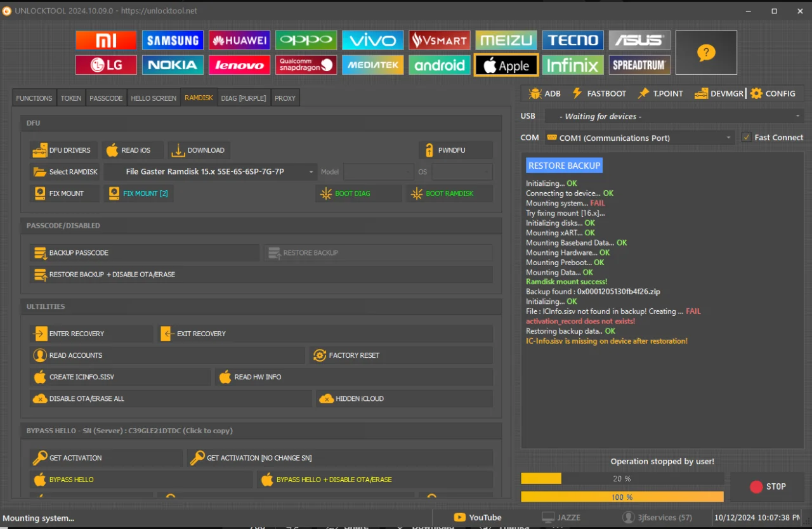Click the PWNDFU button
The width and height of the screenshot is (812, 529).
(x=455, y=150)
